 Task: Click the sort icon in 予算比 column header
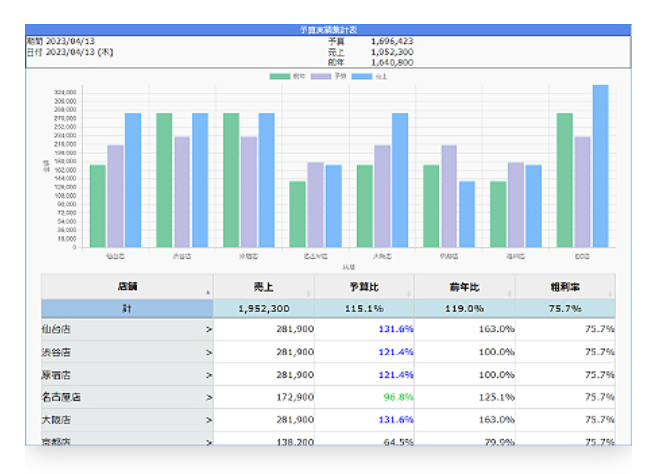412,293
